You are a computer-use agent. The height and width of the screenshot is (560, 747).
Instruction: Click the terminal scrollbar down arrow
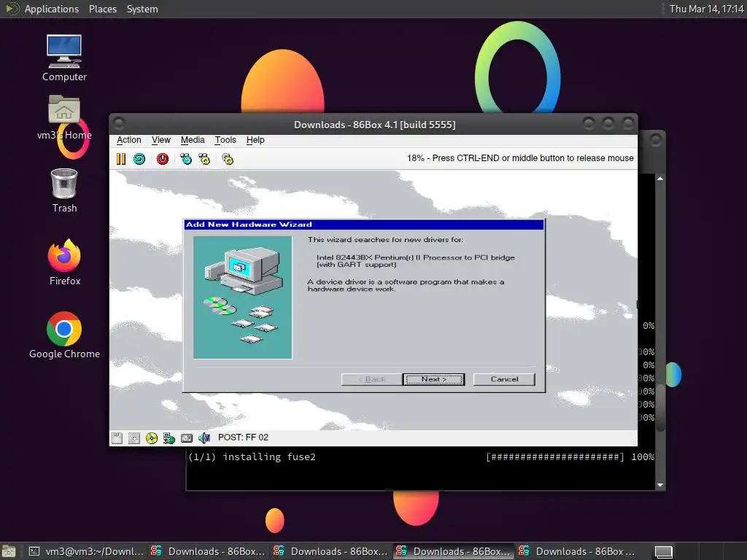pyautogui.click(x=660, y=485)
